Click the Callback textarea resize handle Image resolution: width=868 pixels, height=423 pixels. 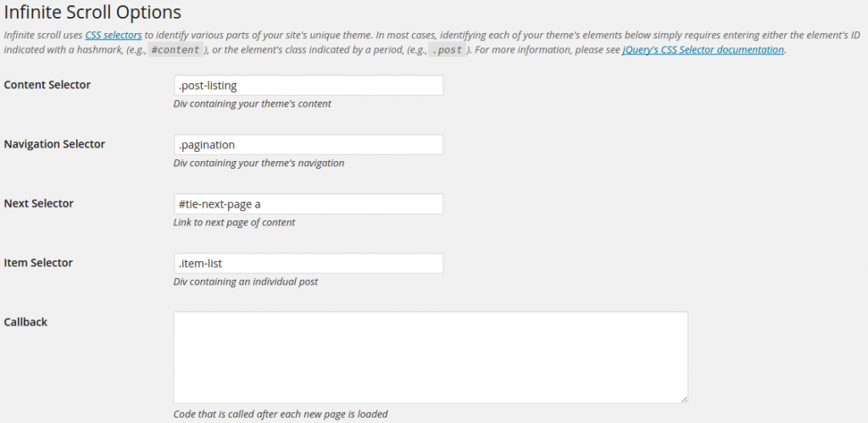coord(684,399)
